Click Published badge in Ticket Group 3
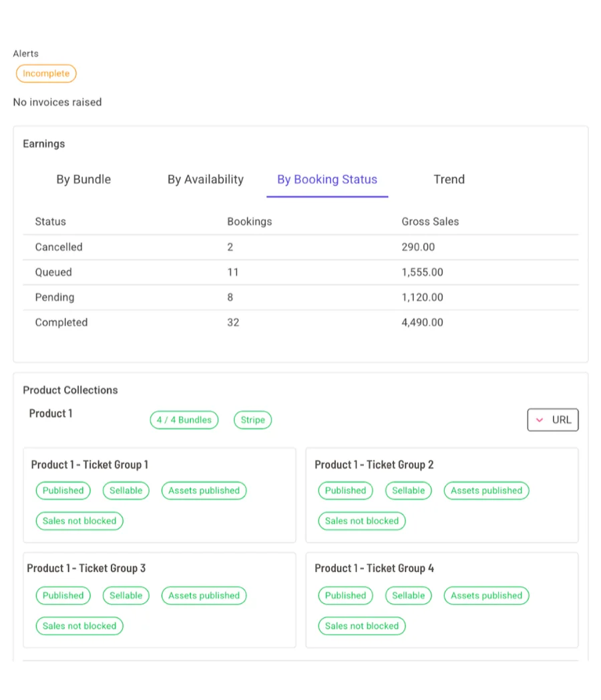The image size is (601, 700). 63,595
